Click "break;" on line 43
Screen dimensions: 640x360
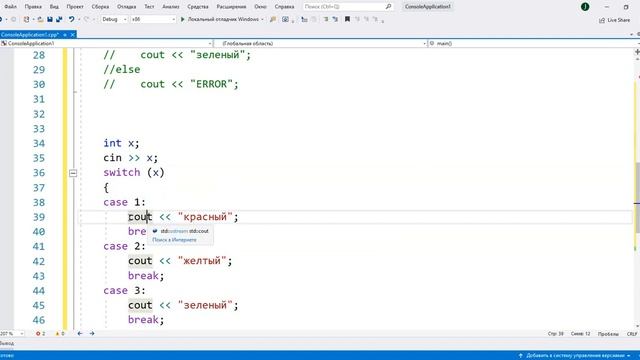[146, 276]
